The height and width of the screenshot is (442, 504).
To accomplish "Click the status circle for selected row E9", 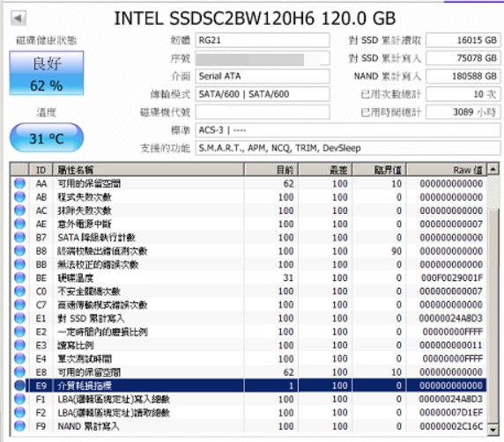I will coord(19,386).
